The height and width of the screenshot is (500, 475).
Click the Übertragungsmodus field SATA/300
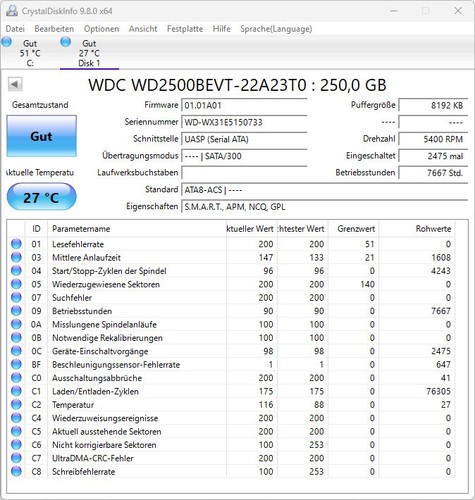[244, 156]
